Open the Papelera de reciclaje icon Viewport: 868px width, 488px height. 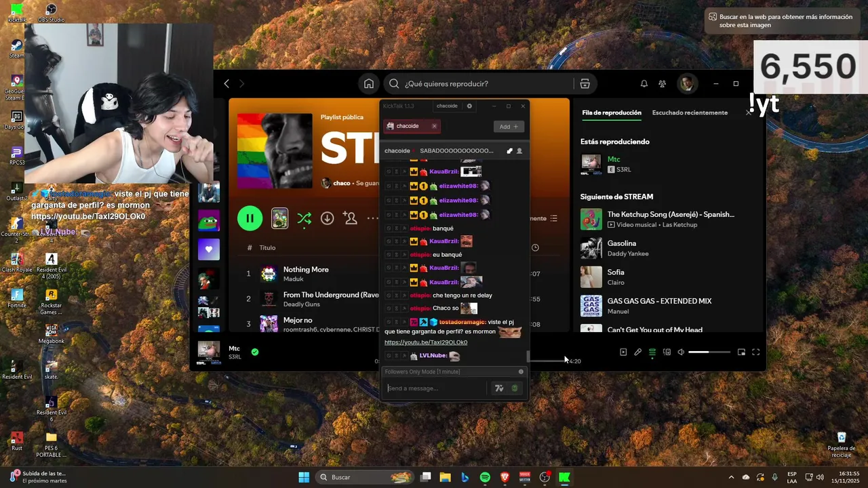(x=842, y=444)
